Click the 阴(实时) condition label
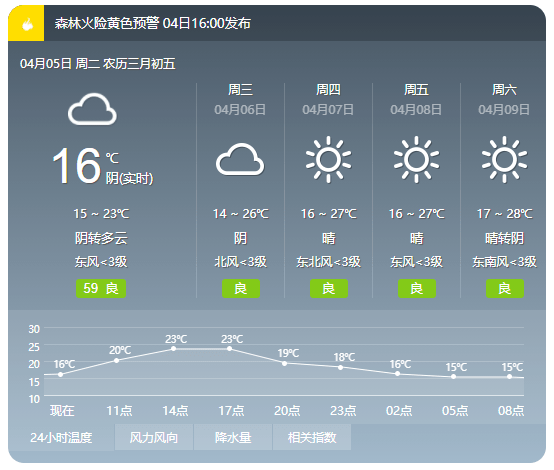Image resolution: width=554 pixels, height=470 pixels. tap(129, 178)
